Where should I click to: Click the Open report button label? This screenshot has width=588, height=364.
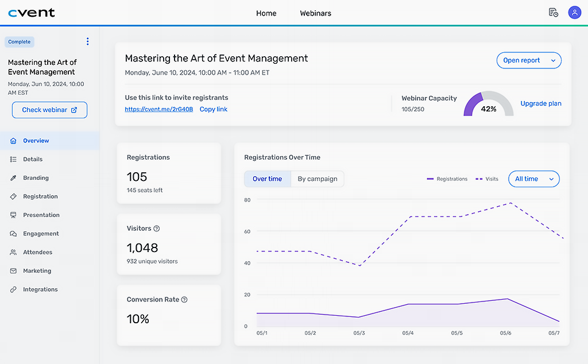click(x=521, y=60)
